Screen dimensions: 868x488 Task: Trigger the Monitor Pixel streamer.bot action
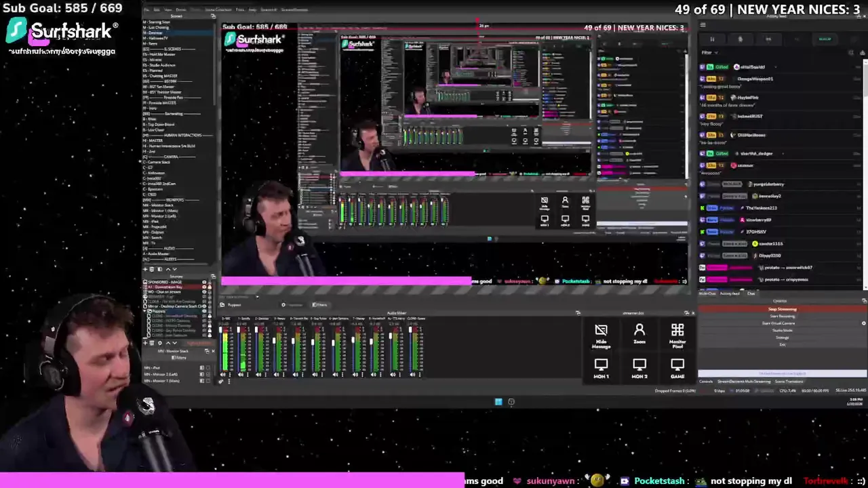pos(677,336)
